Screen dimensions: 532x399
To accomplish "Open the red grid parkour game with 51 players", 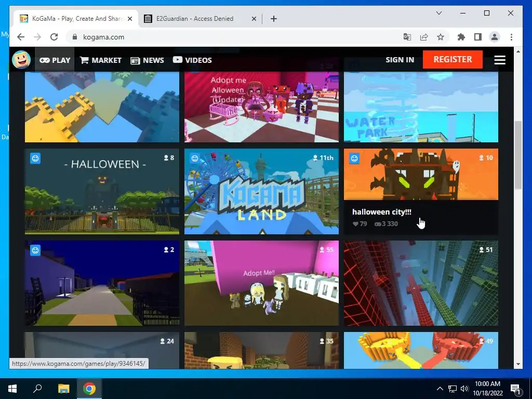I will tap(421, 283).
